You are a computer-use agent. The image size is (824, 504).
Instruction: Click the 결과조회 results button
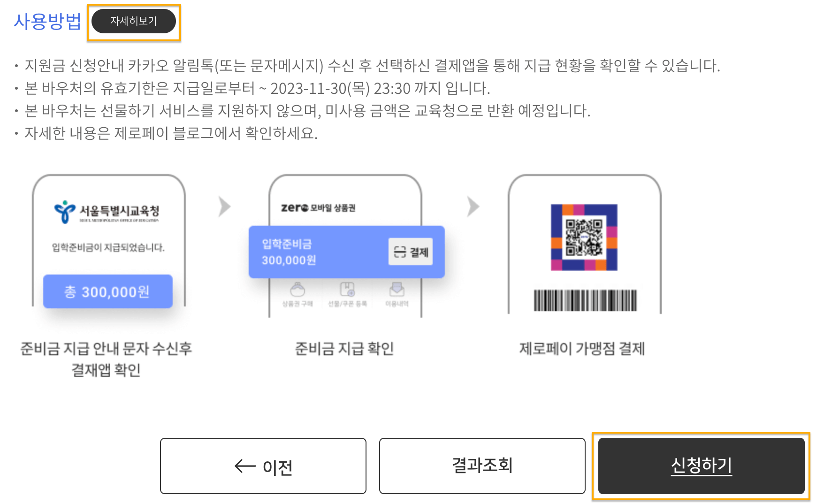pyautogui.click(x=481, y=466)
